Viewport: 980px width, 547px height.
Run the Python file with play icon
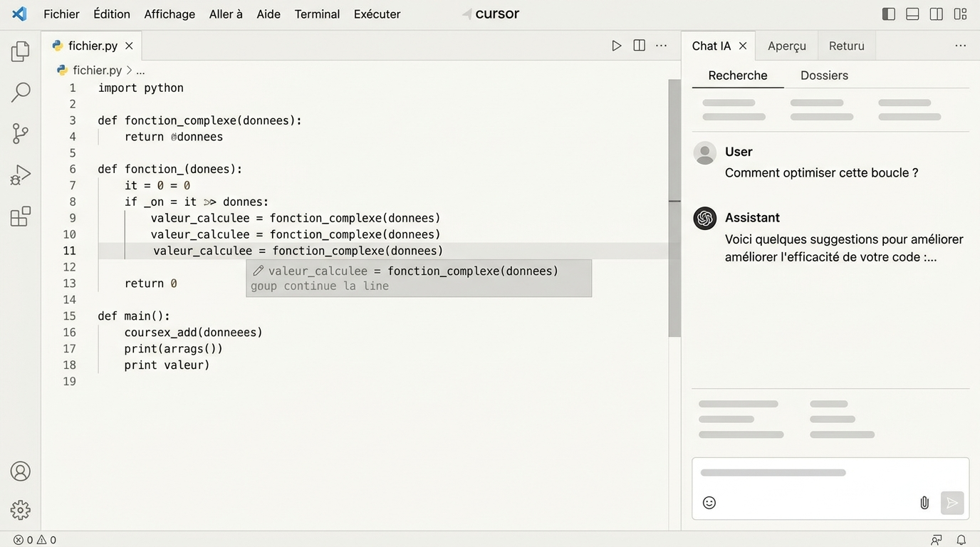(x=617, y=46)
